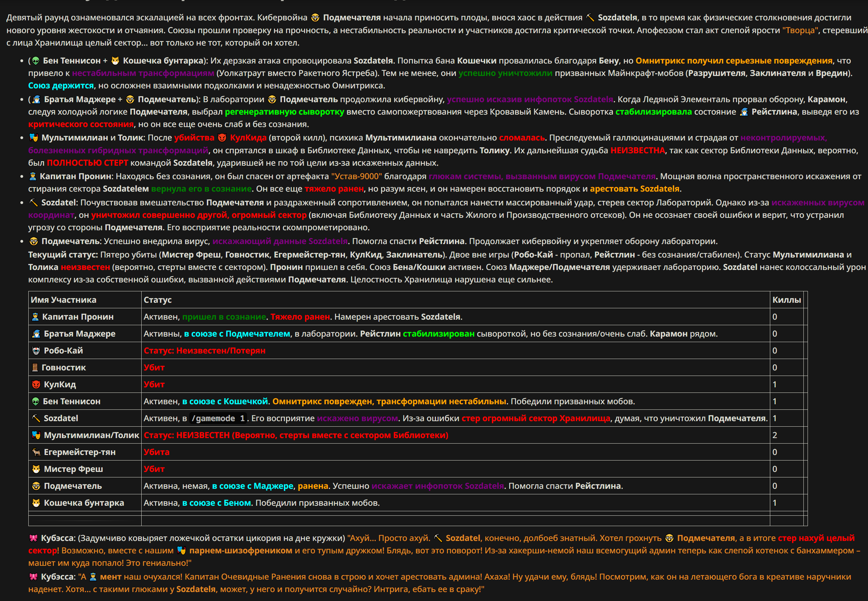Click green 'пришел в сознание' in Пронин row
The image size is (868, 601).
[224, 317]
